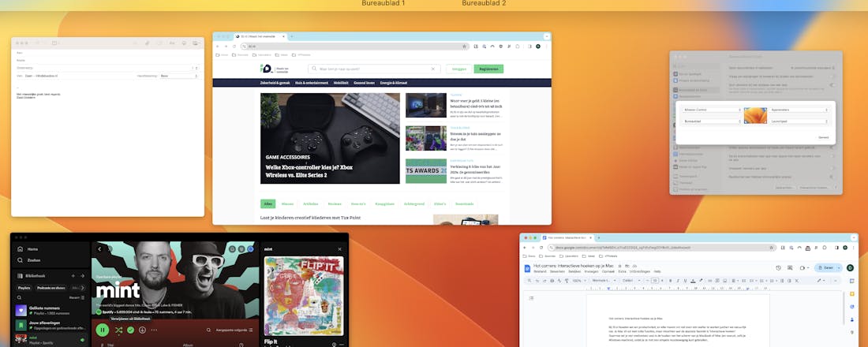
Task: Open Handtekening dropdown in the mail window
Action: (x=179, y=75)
